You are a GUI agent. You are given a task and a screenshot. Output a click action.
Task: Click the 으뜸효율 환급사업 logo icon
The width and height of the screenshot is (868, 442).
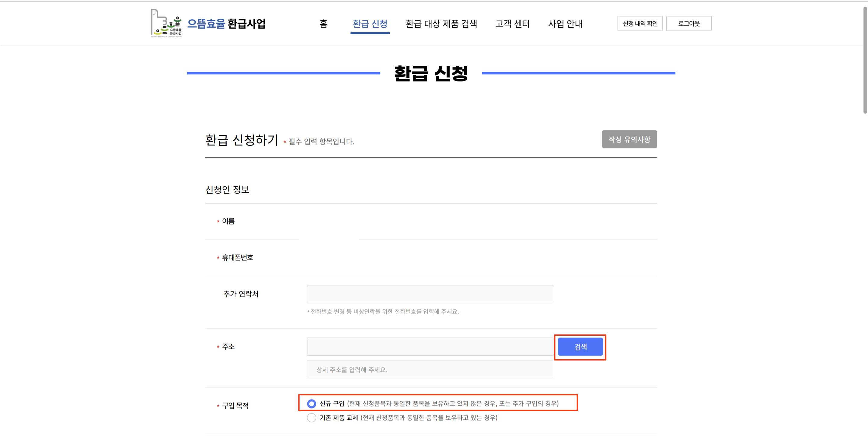(x=166, y=23)
